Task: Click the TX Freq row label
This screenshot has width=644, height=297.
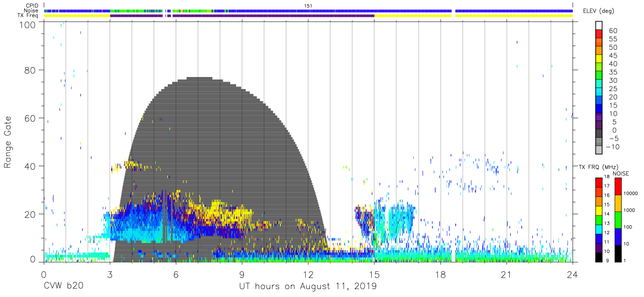Action: click(x=28, y=15)
